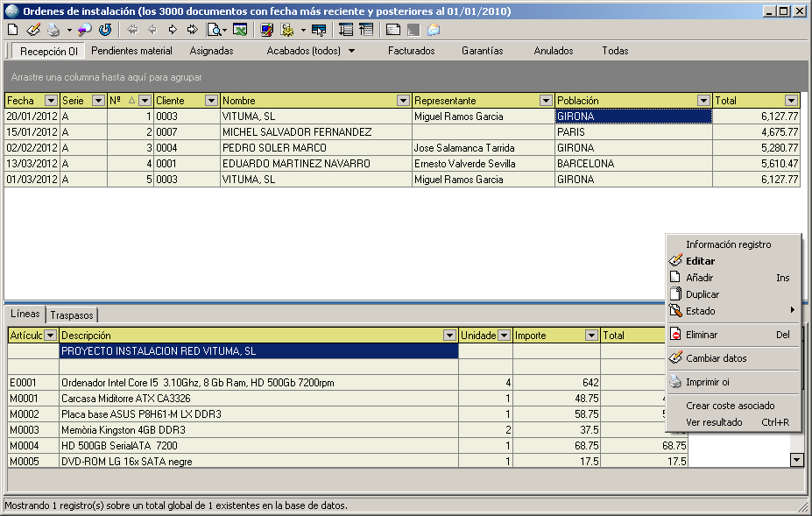
Task: Click the expand all groups icon
Action: pos(346,30)
